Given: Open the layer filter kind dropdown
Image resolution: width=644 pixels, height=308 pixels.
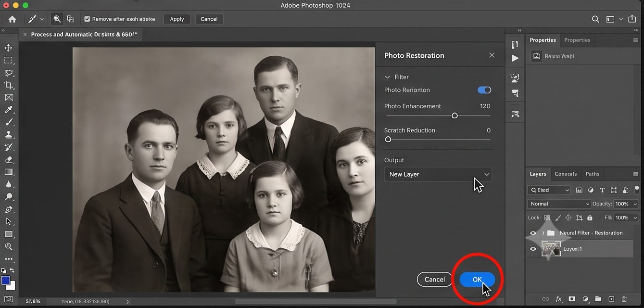Looking at the screenshot, I should click(x=549, y=190).
